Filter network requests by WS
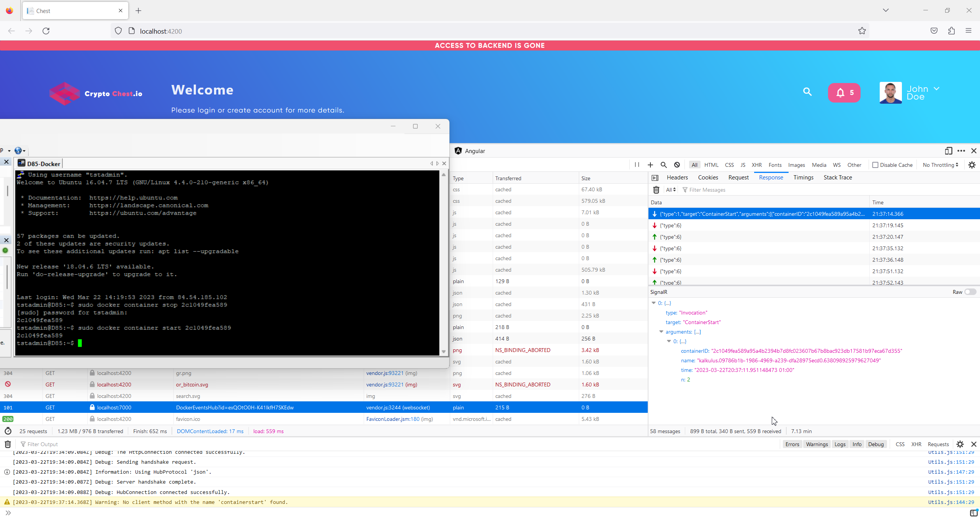980x528 pixels. [836, 165]
